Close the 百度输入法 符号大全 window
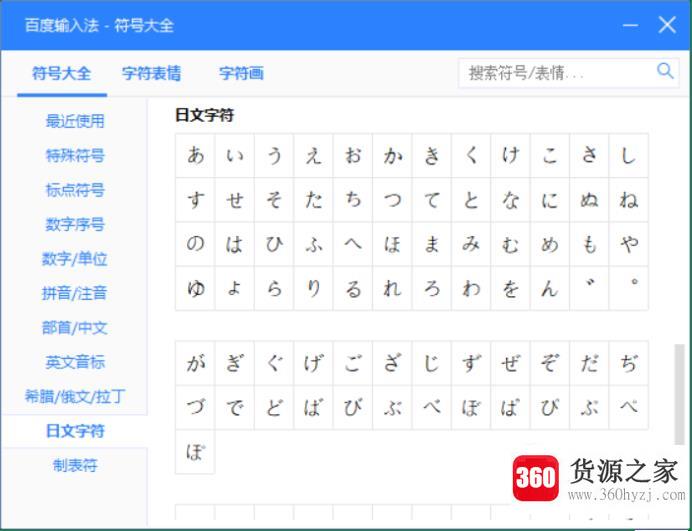Screen dimensions: 692x531 click(x=667, y=25)
